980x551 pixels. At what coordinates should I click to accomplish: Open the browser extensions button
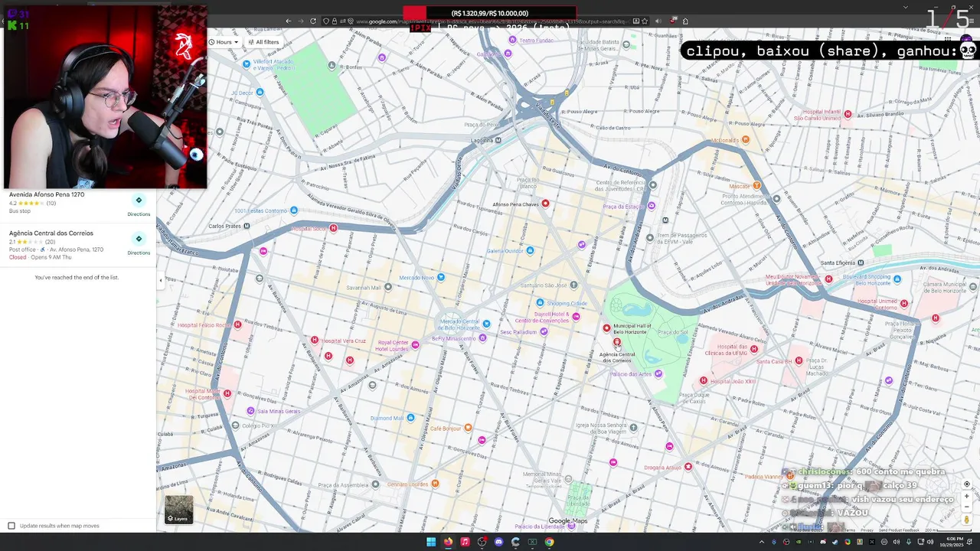tap(685, 21)
